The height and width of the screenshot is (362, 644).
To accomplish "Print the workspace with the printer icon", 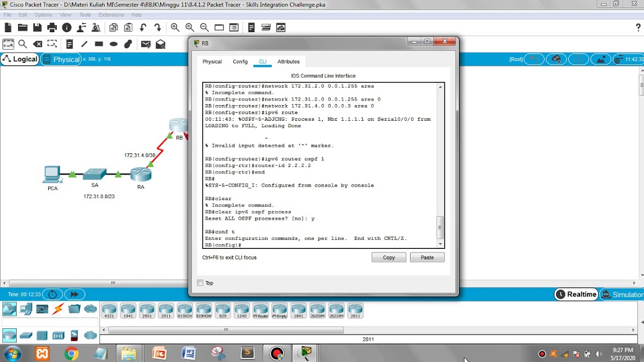I will click(52, 28).
